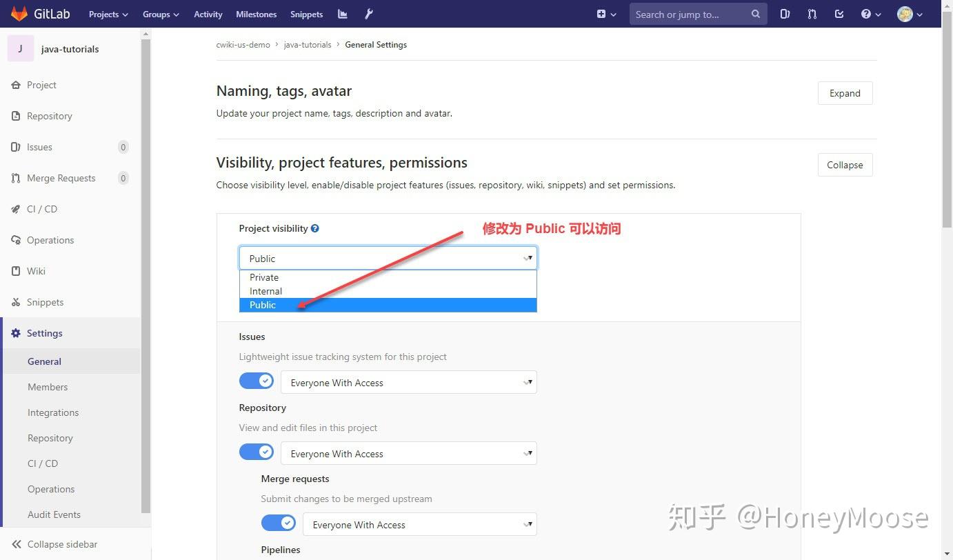Open the Groups menu in the top bar
Screen dimensions: 953x560
click(159, 14)
